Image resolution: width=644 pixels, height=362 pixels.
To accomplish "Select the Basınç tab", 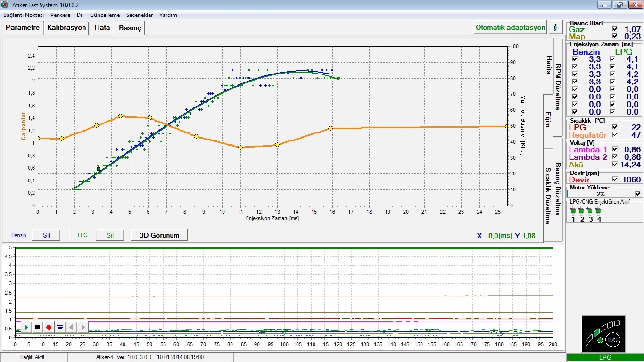I will click(130, 28).
